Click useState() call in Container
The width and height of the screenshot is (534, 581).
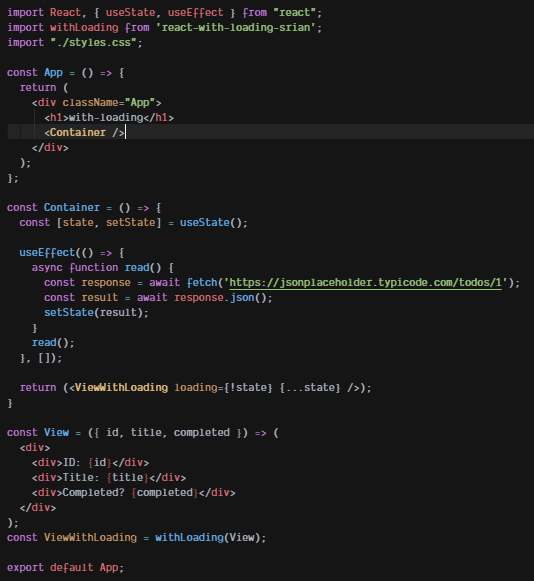[x=211, y=222]
